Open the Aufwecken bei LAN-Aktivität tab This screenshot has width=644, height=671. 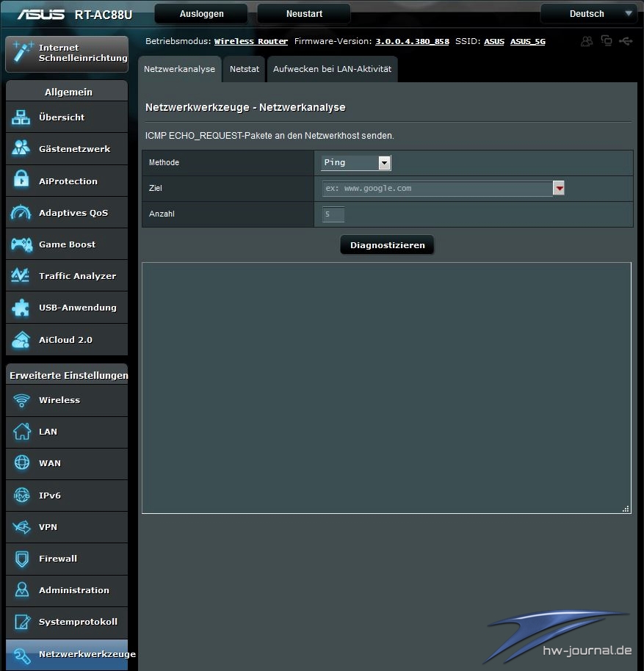(x=332, y=69)
